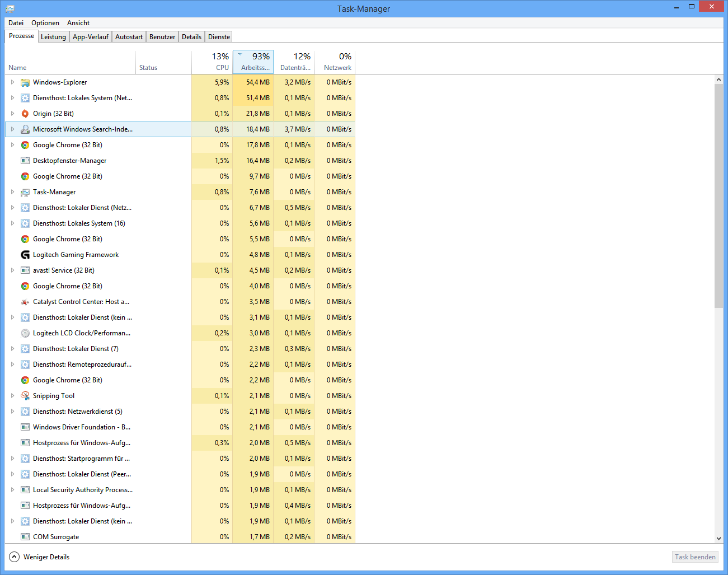Expand Diensthost: Netzwerkdienst (5) row
This screenshot has height=575, width=728.
(12, 412)
